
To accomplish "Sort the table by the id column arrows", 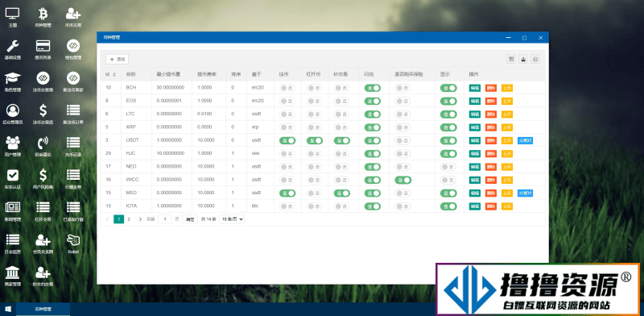I will click(114, 74).
